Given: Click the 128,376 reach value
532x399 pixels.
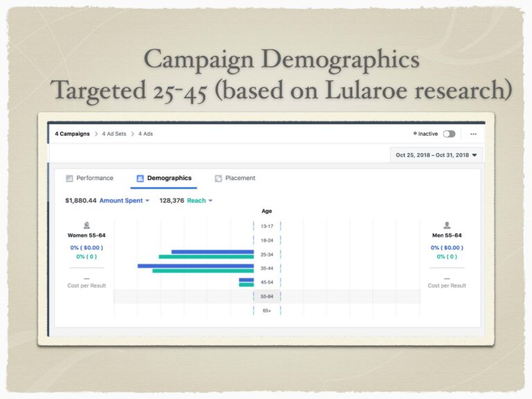Looking at the screenshot, I should (172, 200).
